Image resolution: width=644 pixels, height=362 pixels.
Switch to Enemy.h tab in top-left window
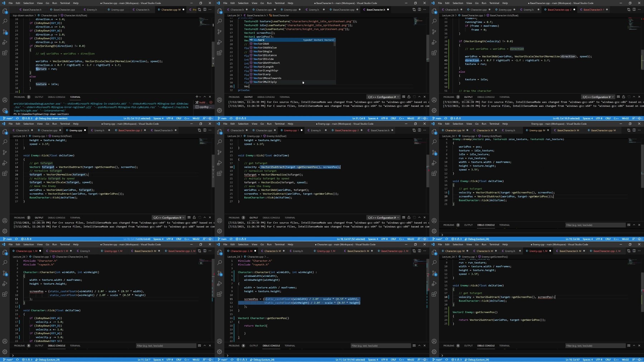[x=92, y=10]
